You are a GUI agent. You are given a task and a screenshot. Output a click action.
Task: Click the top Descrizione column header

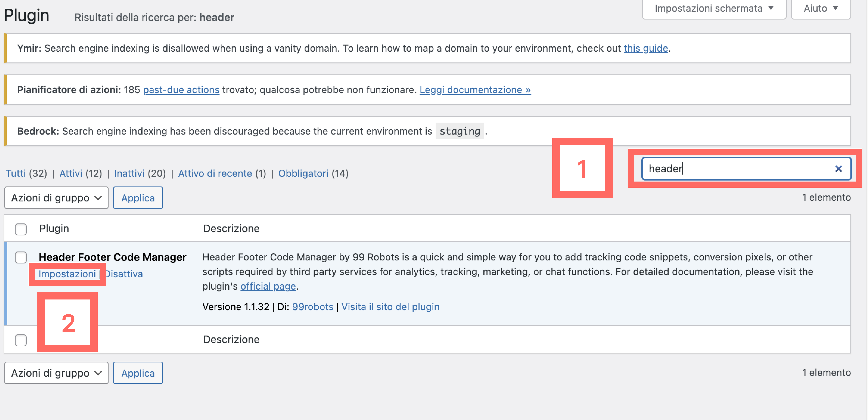[231, 229]
